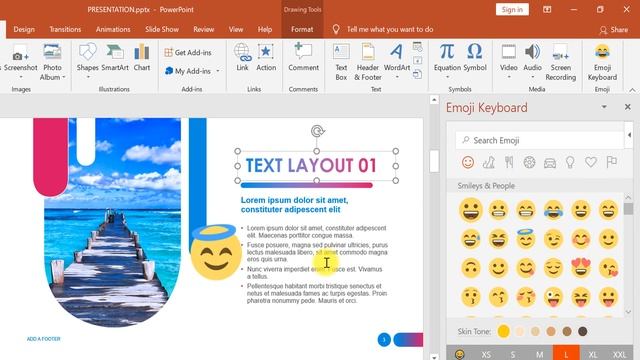Switch to the Animations tab

[x=113, y=29]
